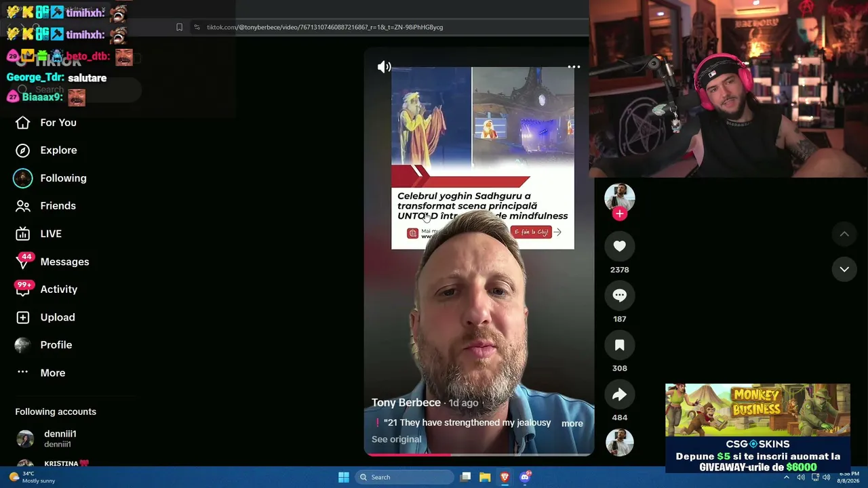Launch File Explorer from the taskbar

[x=485, y=477]
